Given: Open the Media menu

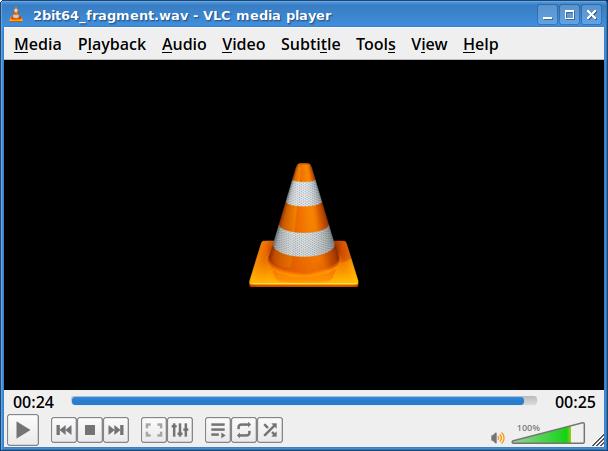Looking at the screenshot, I should pyautogui.click(x=38, y=45).
